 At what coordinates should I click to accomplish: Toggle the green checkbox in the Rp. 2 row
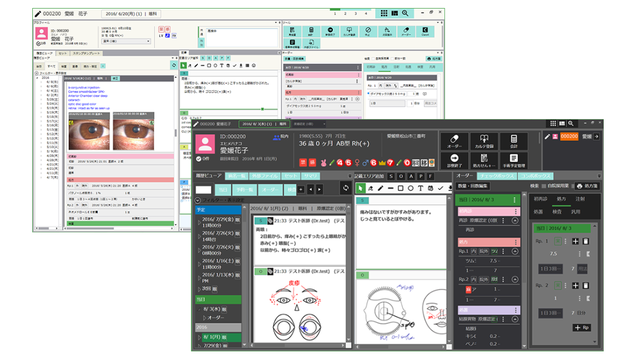point(558,285)
